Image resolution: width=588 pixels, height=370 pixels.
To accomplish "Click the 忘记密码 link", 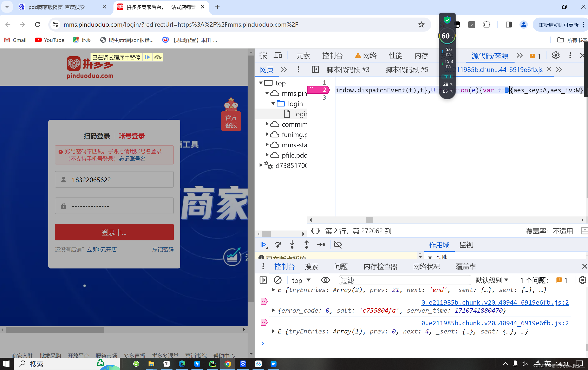I will (x=163, y=249).
